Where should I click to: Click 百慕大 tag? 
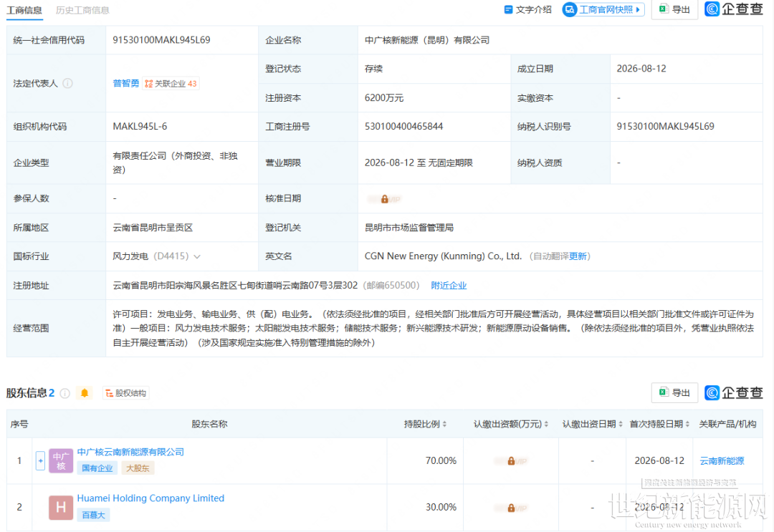coord(93,515)
